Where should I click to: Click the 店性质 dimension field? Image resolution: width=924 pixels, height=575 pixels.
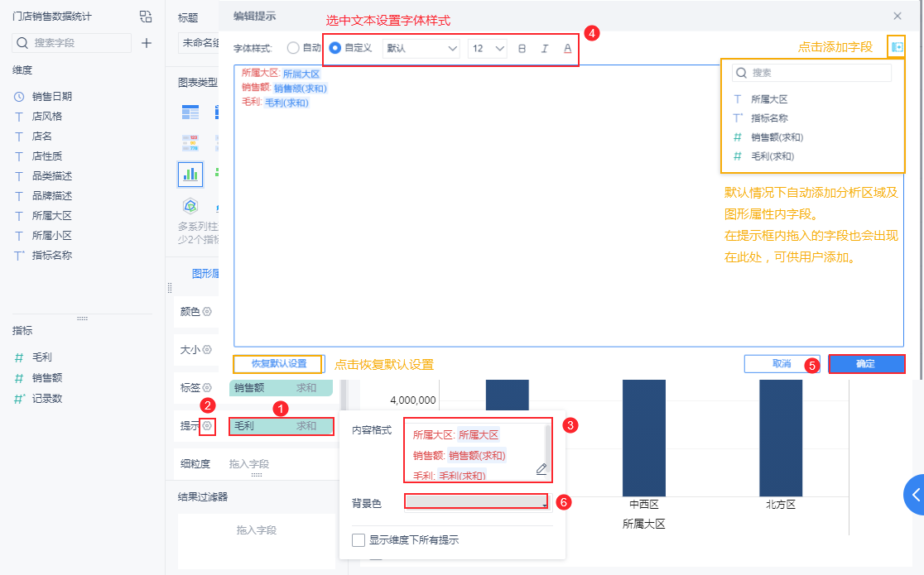tap(46, 156)
